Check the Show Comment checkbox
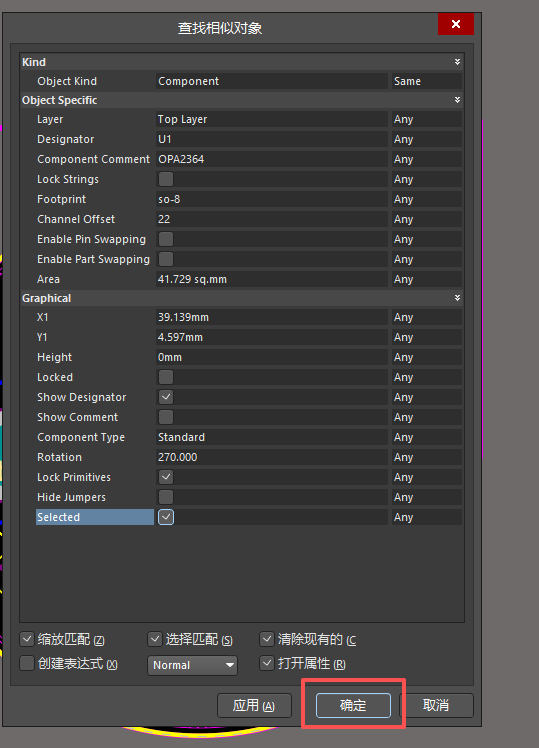The height and width of the screenshot is (748, 539). pos(166,417)
